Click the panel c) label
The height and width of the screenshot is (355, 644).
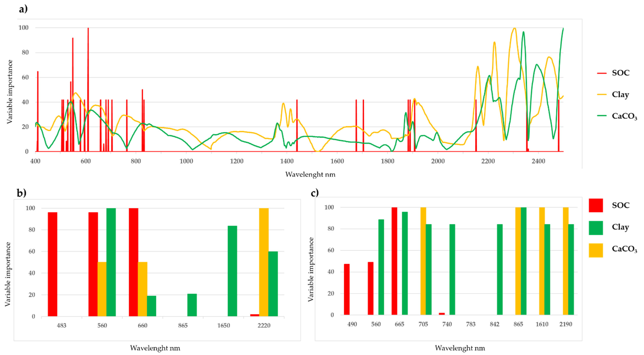coord(315,193)
